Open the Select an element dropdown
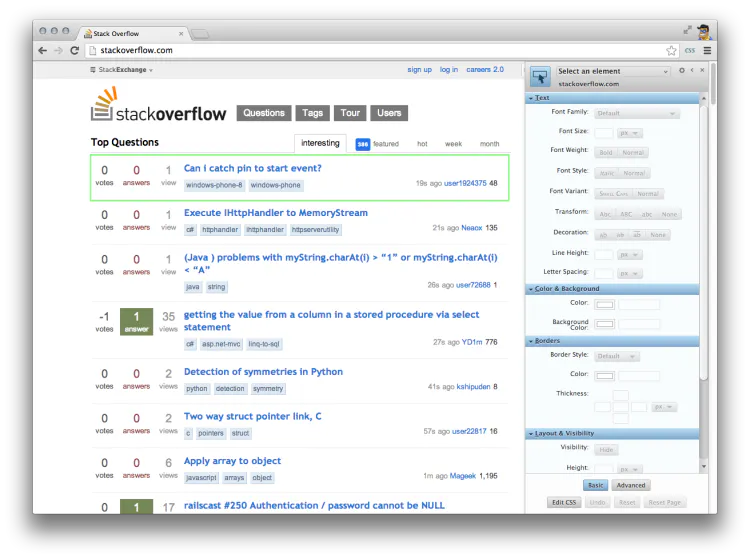Image resolution: width=750 pixels, height=559 pixels. coord(613,71)
